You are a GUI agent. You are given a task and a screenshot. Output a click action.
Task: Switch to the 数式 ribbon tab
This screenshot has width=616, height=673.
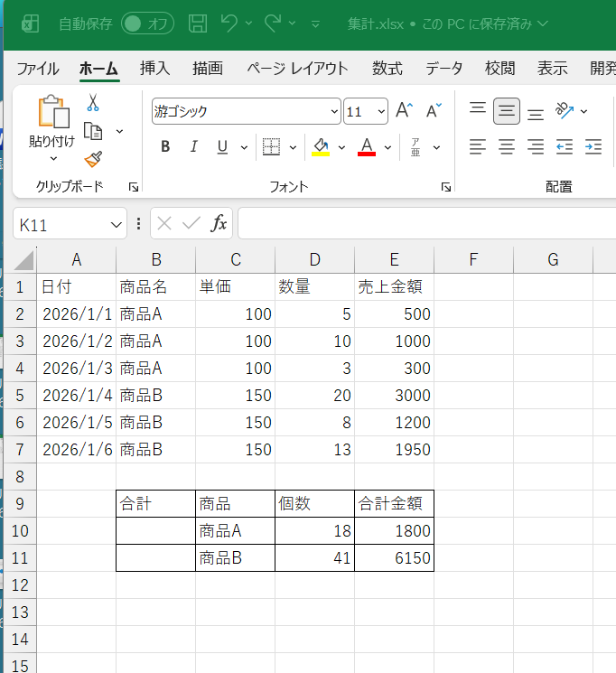pyautogui.click(x=387, y=69)
